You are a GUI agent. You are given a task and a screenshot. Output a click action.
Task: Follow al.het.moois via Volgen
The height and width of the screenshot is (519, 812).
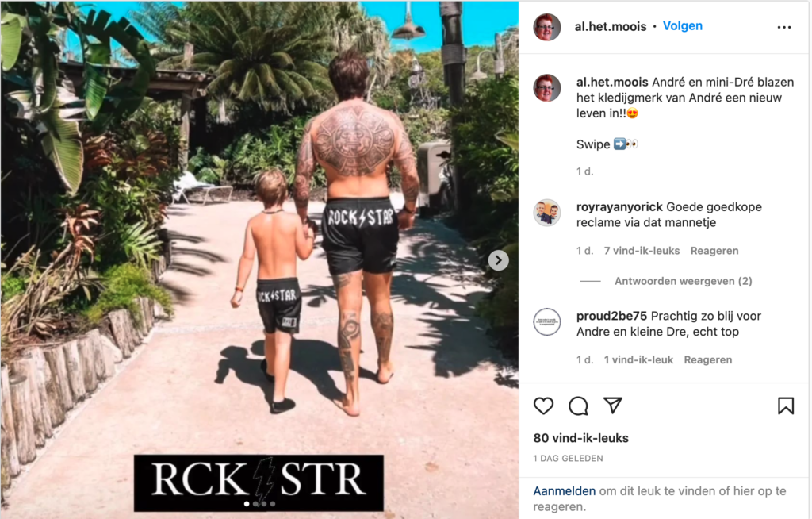(x=683, y=26)
